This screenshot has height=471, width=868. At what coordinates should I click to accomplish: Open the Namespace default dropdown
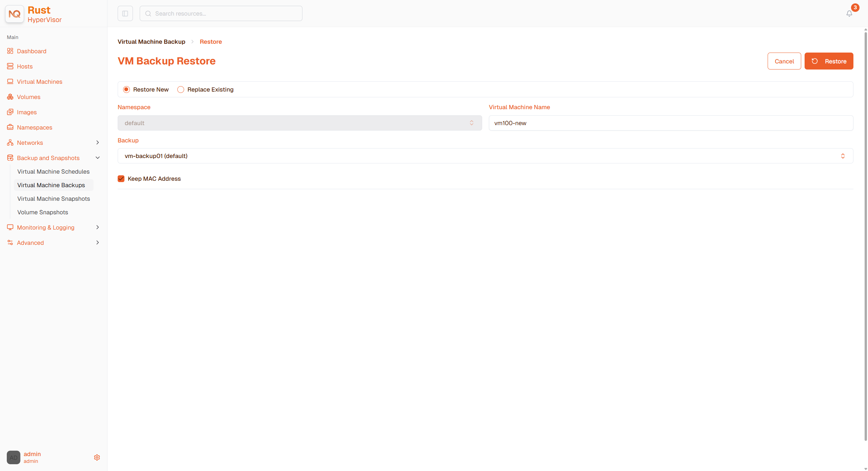point(300,123)
